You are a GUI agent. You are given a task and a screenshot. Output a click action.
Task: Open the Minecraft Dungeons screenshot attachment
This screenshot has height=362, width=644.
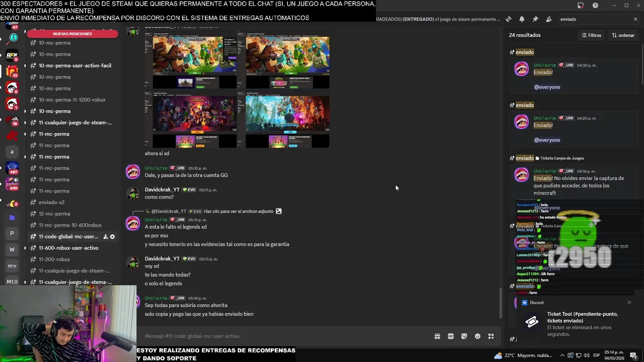(x=191, y=120)
